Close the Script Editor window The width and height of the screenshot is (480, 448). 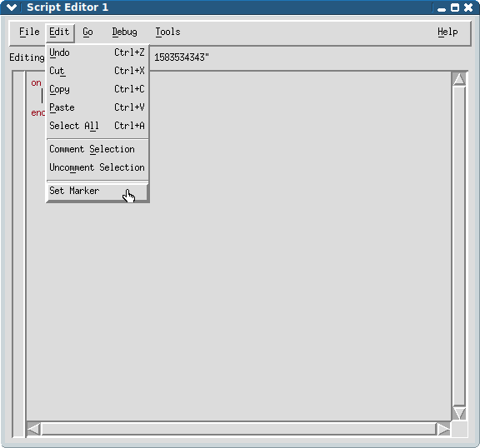click(468, 7)
